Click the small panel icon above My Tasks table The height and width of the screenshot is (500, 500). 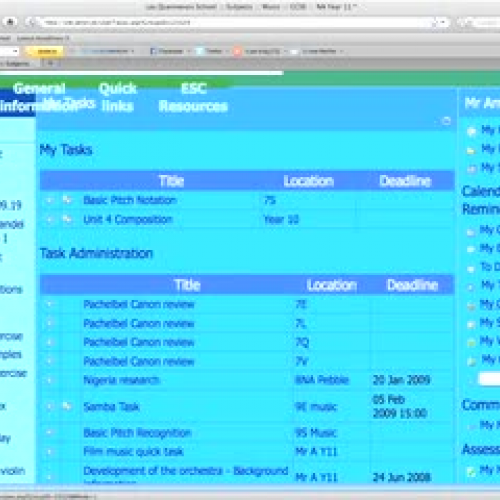pyautogui.click(x=446, y=121)
